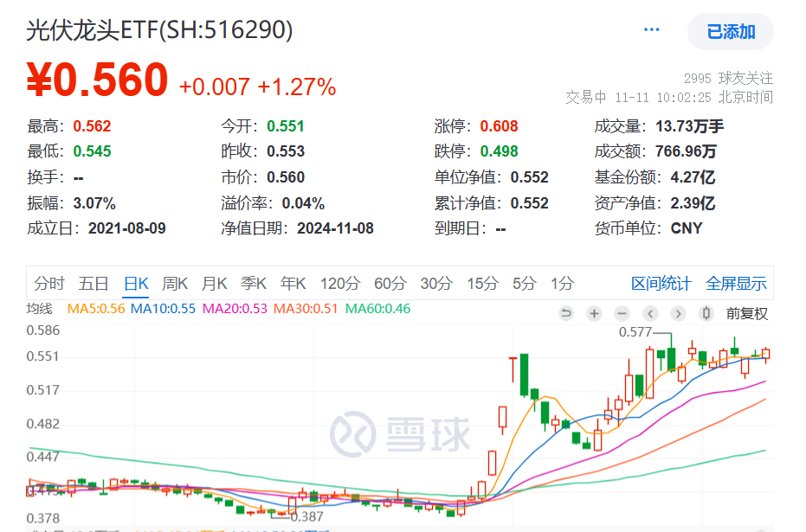Click the 已添加 button

pyautogui.click(x=731, y=32)
